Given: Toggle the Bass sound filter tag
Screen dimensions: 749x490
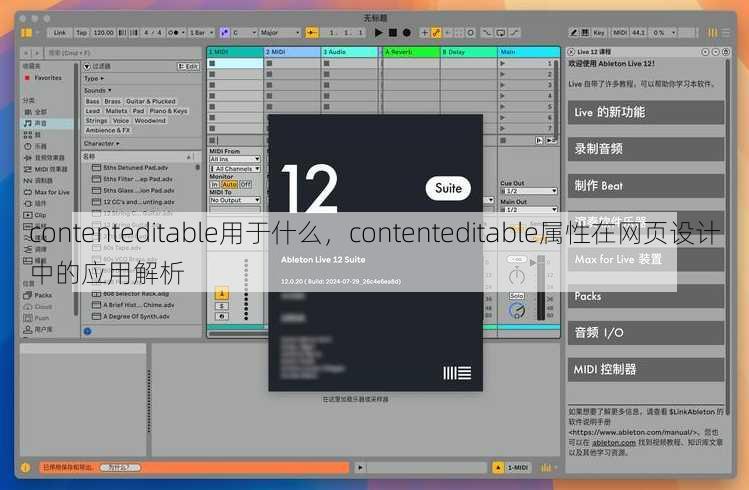Looking at the screenshot, I should (93, 101).
